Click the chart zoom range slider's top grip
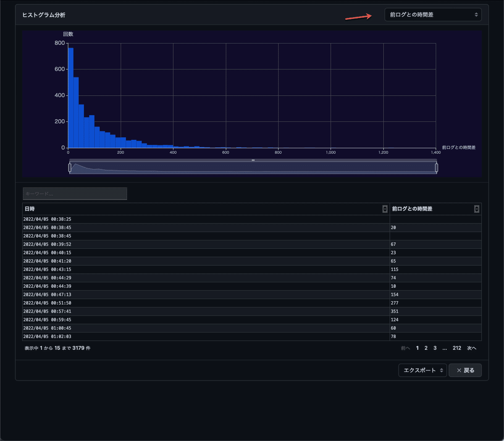The height and width of the screenshot is (441, 504). 253,160
